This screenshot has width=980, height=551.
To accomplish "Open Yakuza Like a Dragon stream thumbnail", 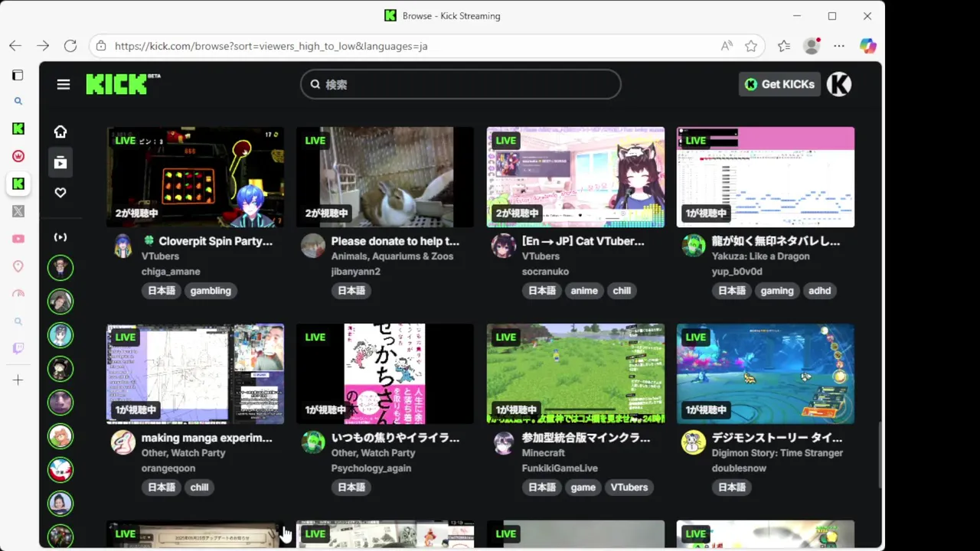I will [x=766, y=177].
